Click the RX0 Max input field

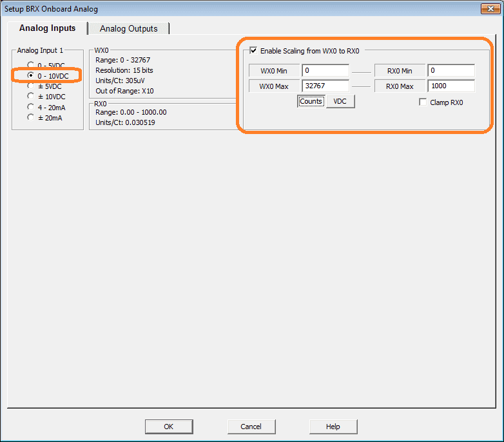point(451,86)
